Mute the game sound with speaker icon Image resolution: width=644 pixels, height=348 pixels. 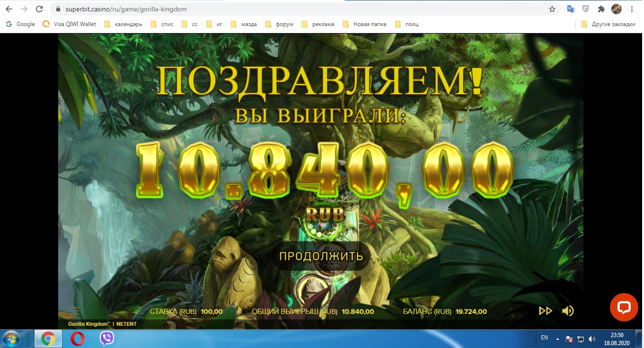pos(568,311)
